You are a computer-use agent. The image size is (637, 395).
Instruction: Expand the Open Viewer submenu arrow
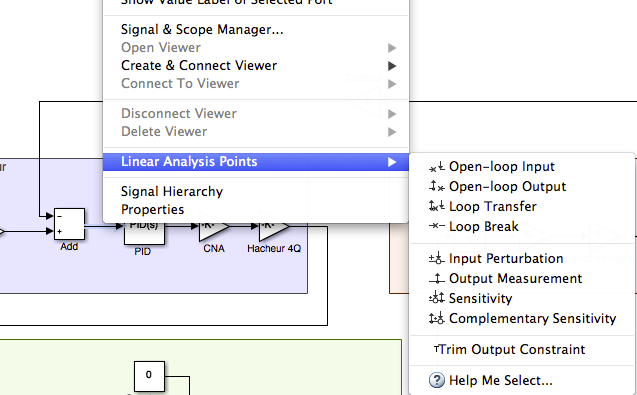pyautogui.click(x=392, y=48)
